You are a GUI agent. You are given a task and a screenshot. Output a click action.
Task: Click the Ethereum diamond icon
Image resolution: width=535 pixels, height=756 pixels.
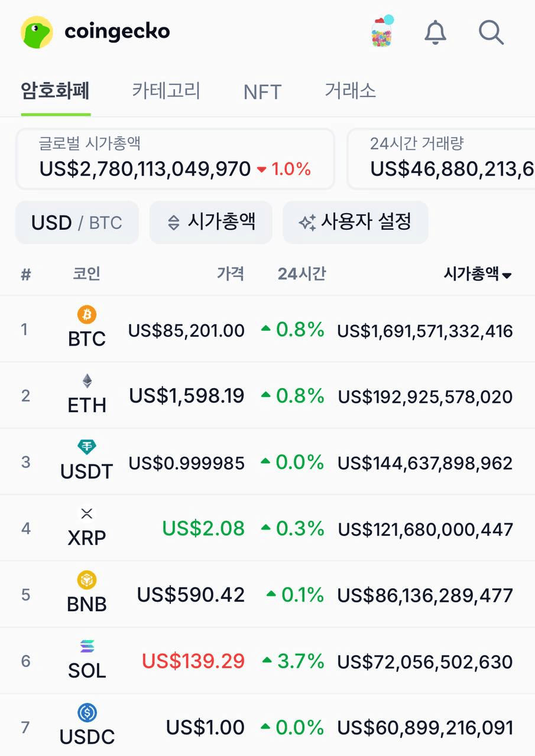87,381
